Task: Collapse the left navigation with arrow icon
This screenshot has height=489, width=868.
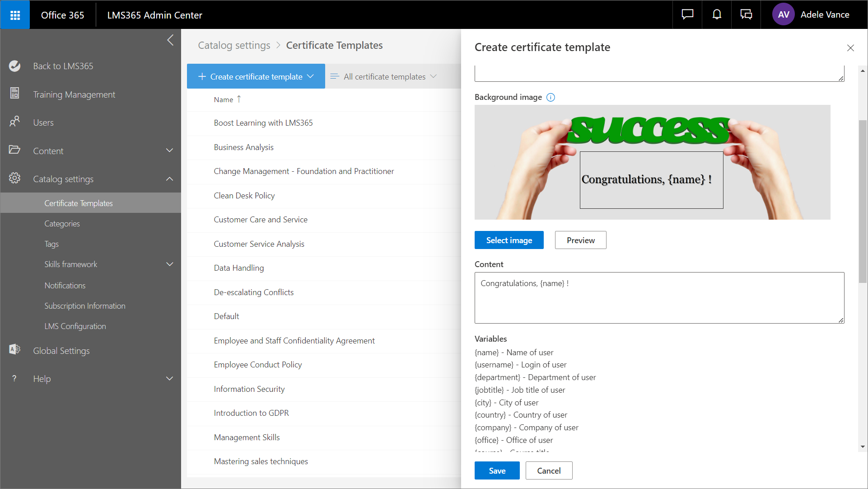Action: point(170,40)
